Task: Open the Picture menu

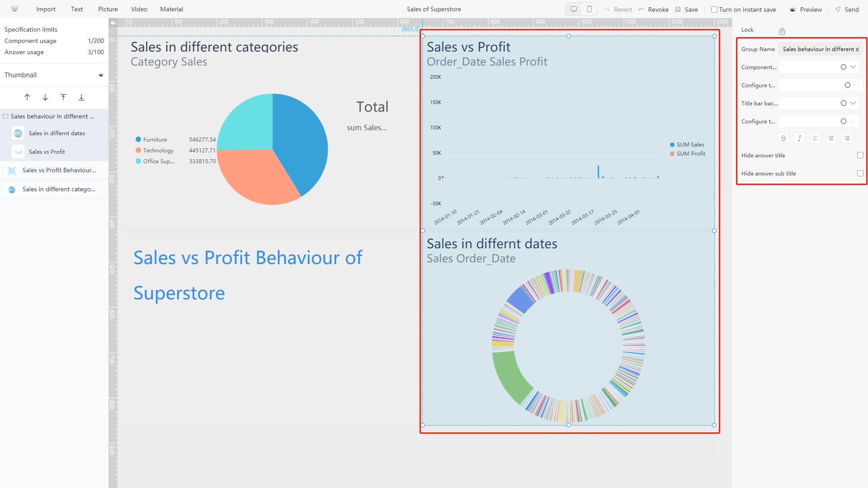Action: [x=108, y=9]
